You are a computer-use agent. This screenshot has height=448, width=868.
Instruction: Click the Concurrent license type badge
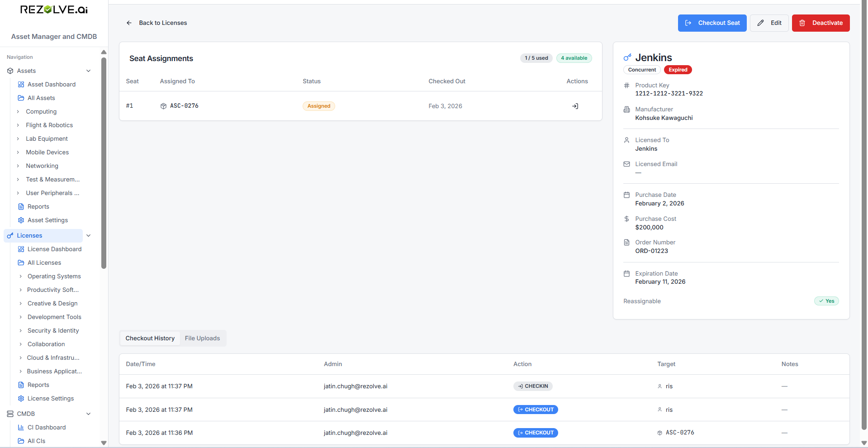tap(642, 70)
